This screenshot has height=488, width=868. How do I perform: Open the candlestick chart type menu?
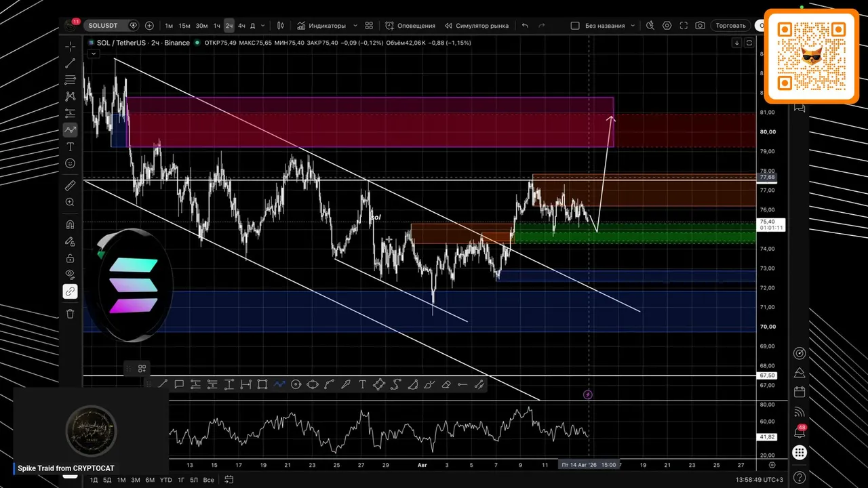(281, 26)
